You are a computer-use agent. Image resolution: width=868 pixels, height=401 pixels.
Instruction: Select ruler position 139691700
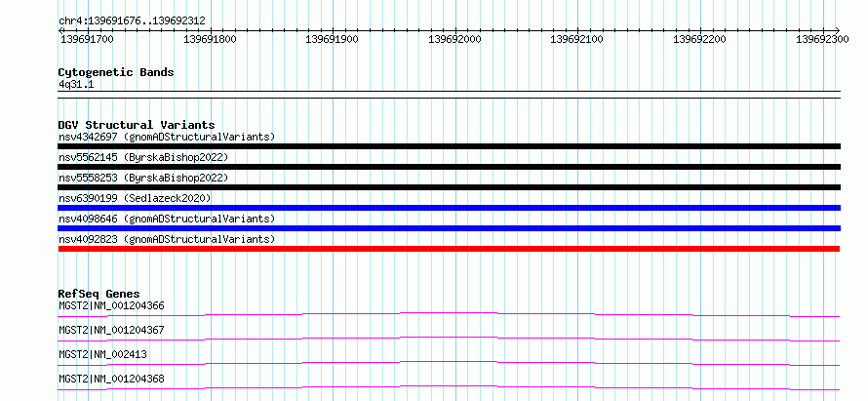point(87,39)
